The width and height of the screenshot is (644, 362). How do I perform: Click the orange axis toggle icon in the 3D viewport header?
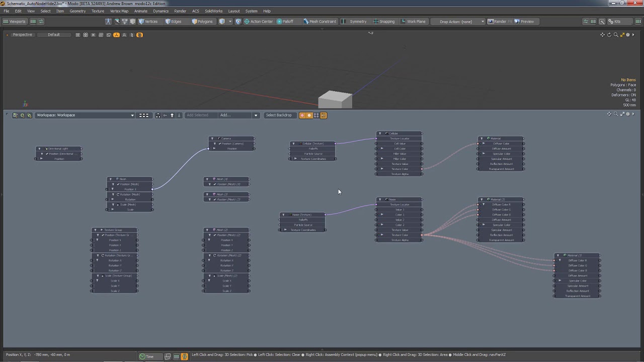(x=117, y=35)
